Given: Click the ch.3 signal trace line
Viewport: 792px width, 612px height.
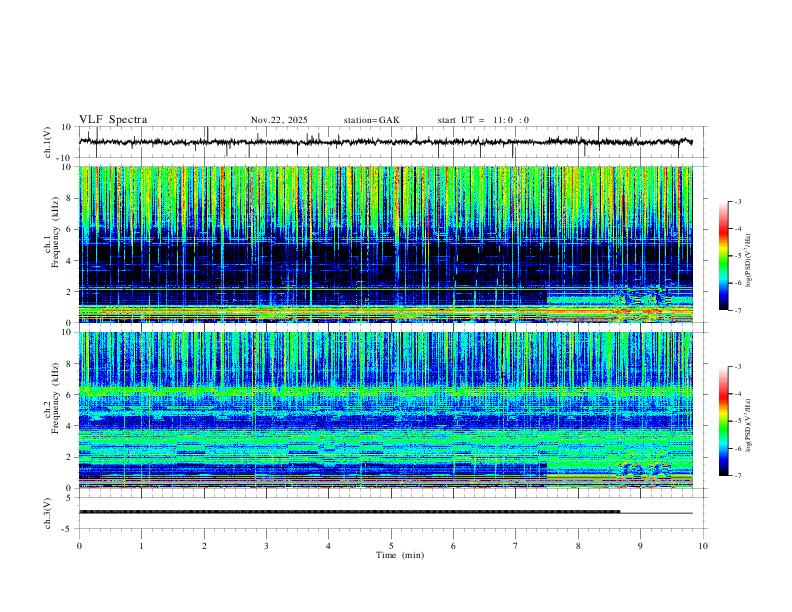Looking at the screenshot, I should tap(386, 512).
